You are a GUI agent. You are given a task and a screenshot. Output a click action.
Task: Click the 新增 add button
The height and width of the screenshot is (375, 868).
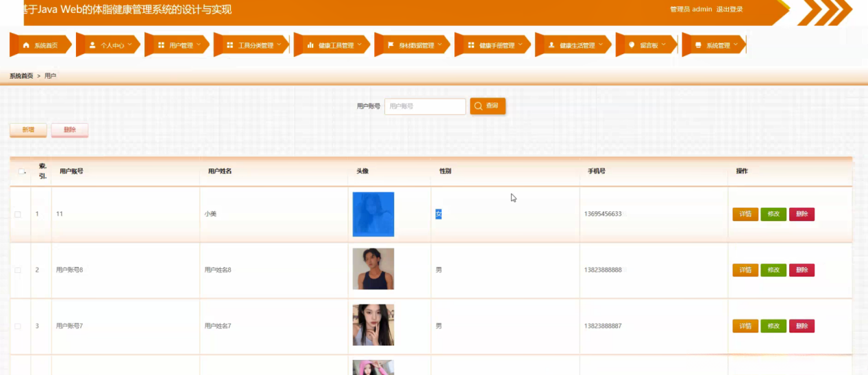click(28, 130)
